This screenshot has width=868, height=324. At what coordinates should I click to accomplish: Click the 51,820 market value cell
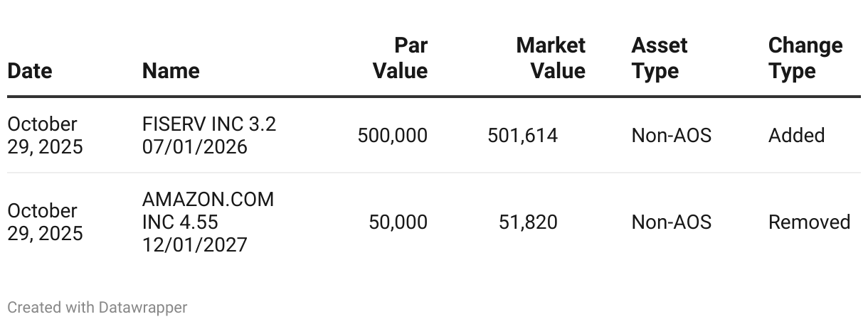pos(529,222)
